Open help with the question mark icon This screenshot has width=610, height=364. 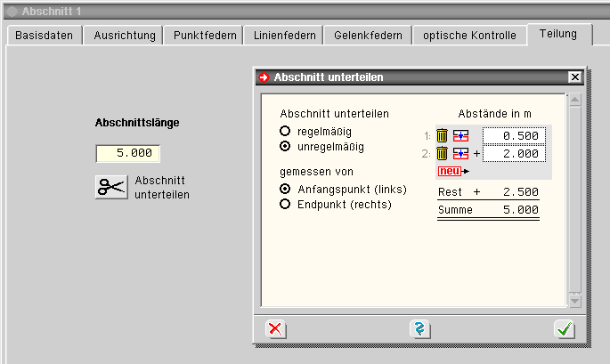[420, 328]
